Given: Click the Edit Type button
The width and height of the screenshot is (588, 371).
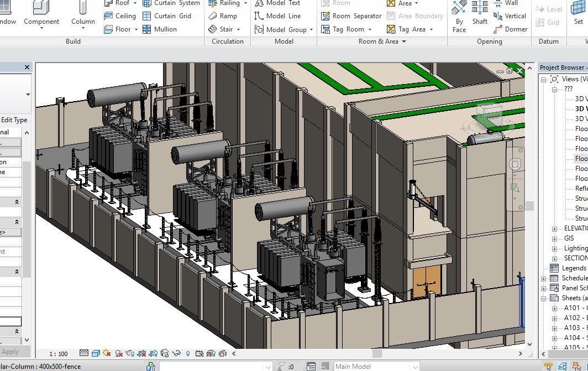Looking at the screenshot, I should 14,120.
